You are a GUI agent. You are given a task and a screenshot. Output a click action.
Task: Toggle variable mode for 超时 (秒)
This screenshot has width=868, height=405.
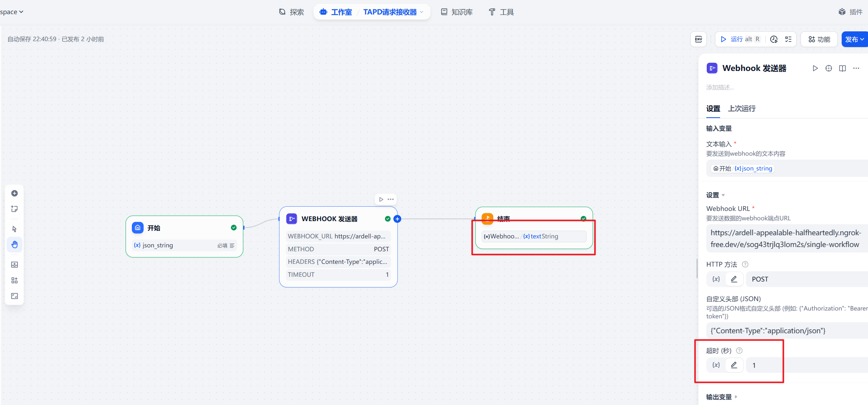coord(716,365)
